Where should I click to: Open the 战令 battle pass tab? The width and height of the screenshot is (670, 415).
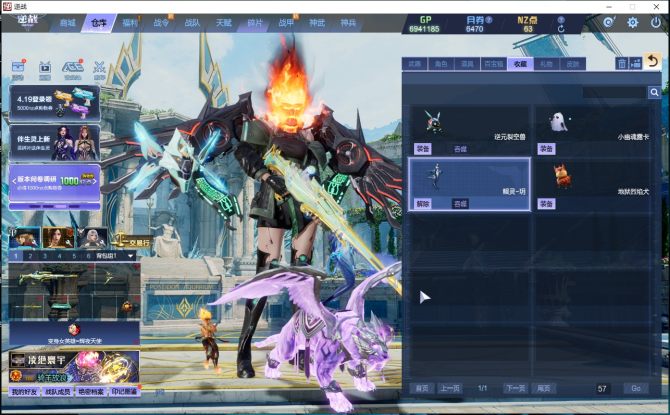click(161, 23)
